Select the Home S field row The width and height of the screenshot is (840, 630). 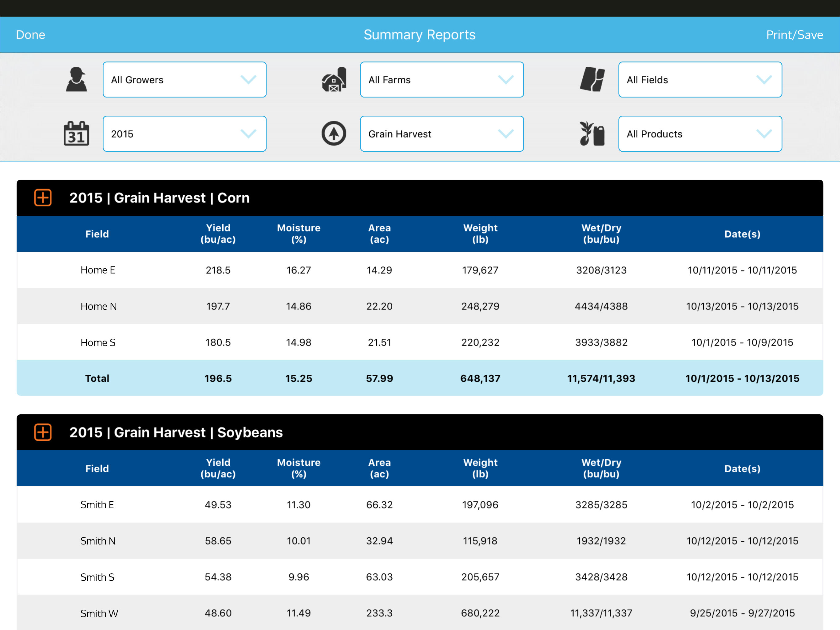(x=420, y=342)
